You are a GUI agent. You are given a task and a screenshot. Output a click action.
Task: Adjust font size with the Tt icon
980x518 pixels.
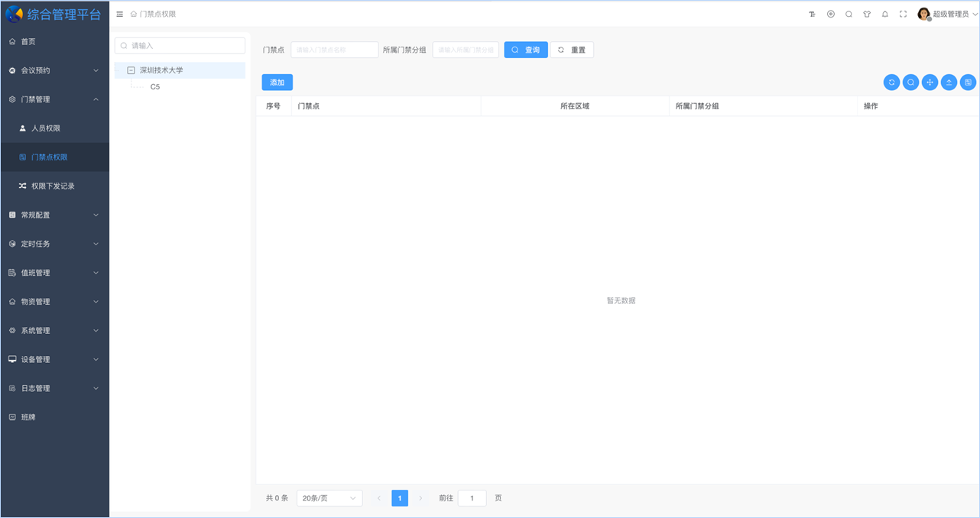[812, 14]
